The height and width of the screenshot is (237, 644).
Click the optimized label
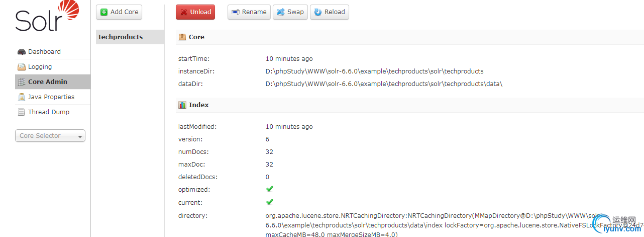click(194, 190)
